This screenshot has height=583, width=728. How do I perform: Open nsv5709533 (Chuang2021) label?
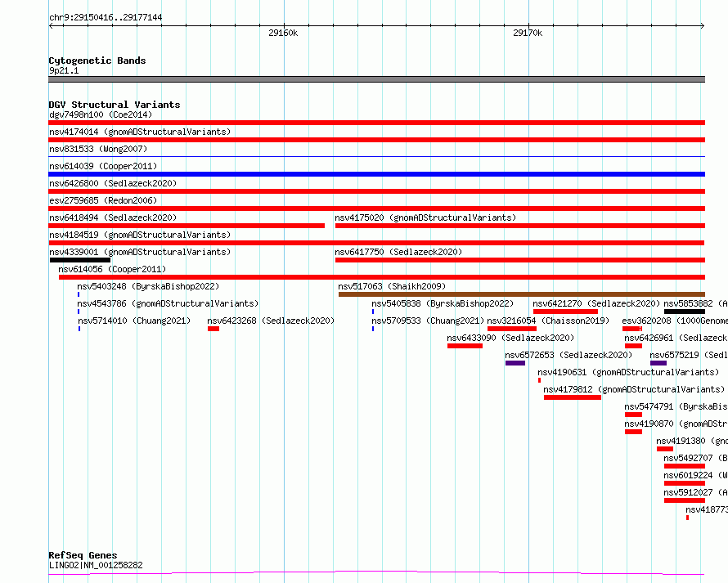[x=428, y=321]
